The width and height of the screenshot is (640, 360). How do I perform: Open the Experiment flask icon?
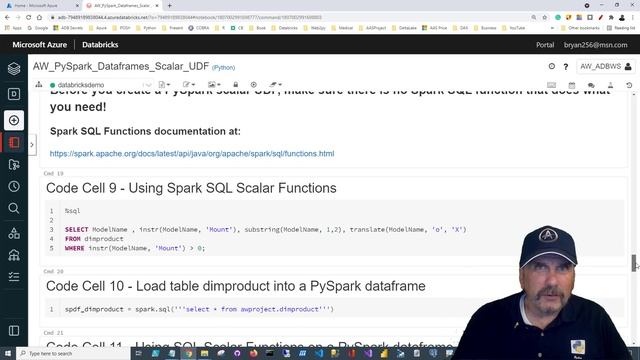click(610, 85)
